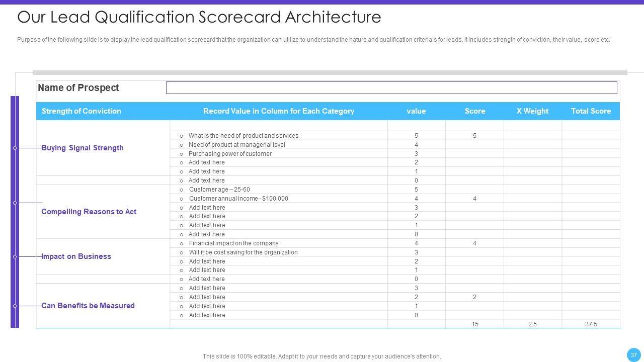Select the total score cell showing 37.5

[x=591, y=324]
